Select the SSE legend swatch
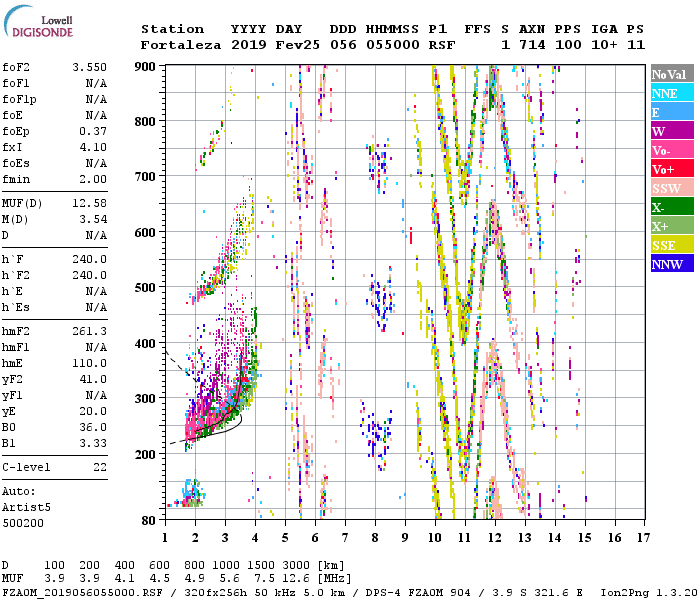 [x=672, y=245]
